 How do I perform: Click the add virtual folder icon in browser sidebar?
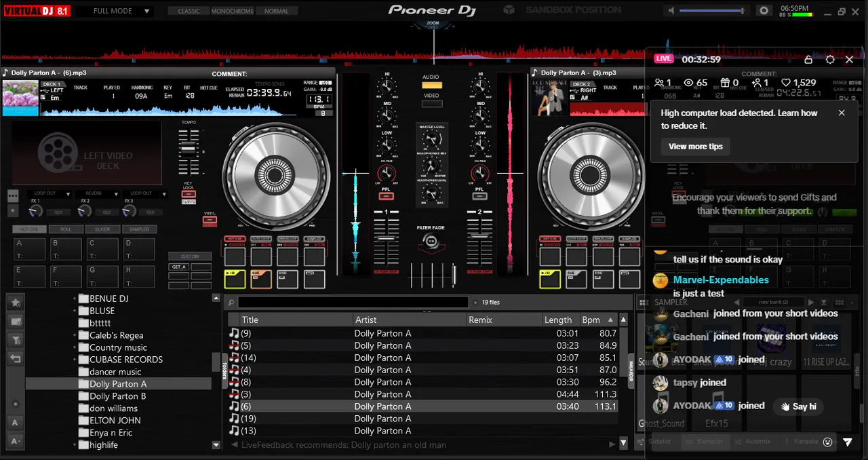tap(16, 321)
